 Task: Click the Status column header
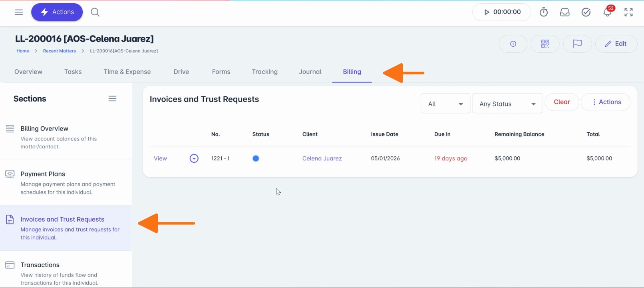261,134
